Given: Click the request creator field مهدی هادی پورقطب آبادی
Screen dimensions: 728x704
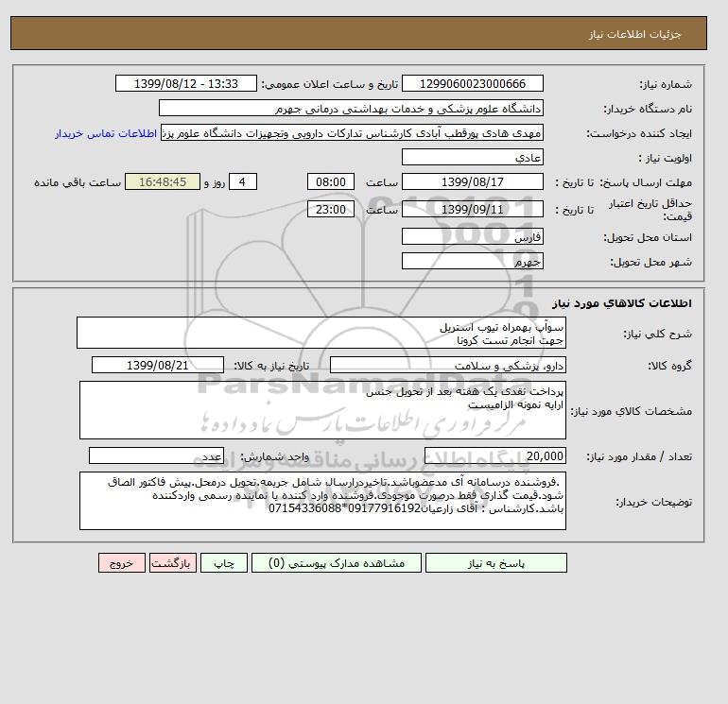Looking at the screenshot, I should coord(352,132).
